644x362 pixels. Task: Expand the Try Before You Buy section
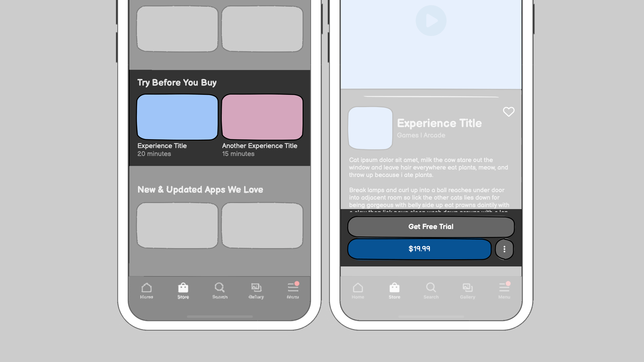(x=177, y=83)
